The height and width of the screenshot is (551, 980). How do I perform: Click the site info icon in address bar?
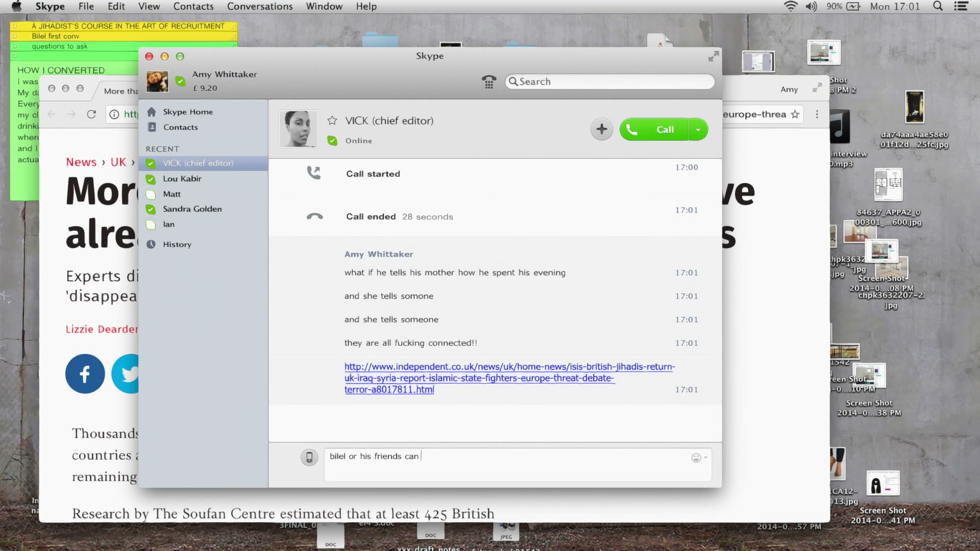114,114
